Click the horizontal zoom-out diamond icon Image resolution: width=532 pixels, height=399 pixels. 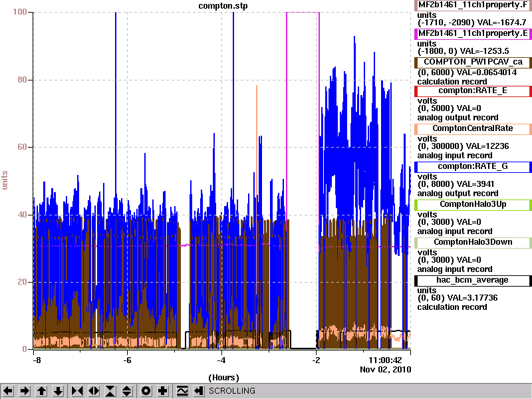point(94,391)
